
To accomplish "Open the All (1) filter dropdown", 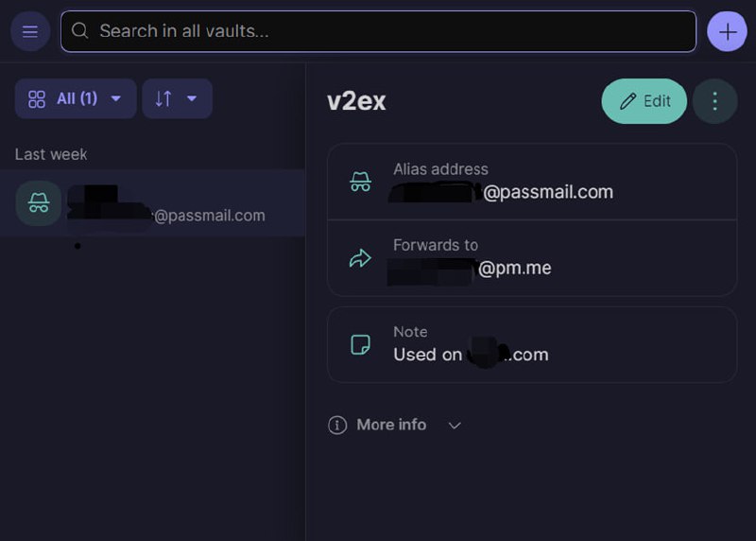I will click(x=76, y=98).
